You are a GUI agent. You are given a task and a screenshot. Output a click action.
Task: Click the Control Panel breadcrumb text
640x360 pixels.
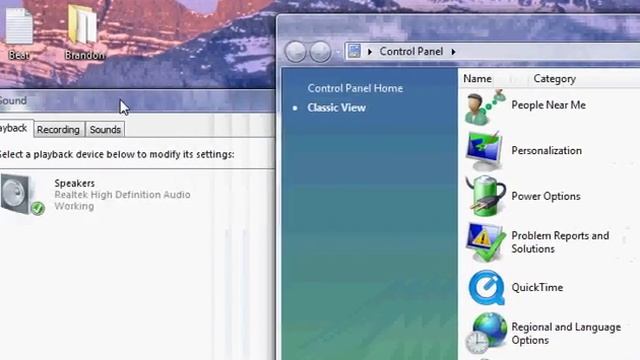[411, 51]
